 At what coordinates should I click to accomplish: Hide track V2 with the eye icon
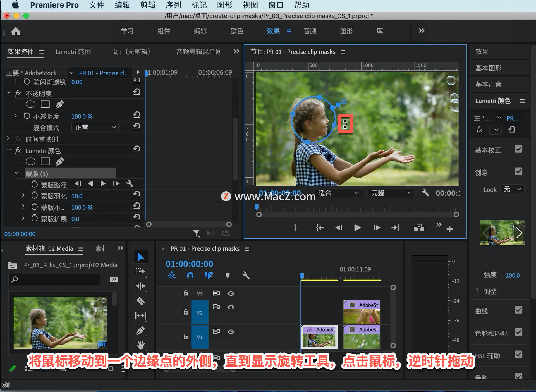[231, 307]
